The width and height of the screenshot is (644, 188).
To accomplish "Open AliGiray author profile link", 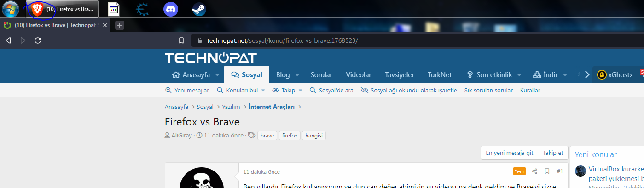I will pos(182,135).
